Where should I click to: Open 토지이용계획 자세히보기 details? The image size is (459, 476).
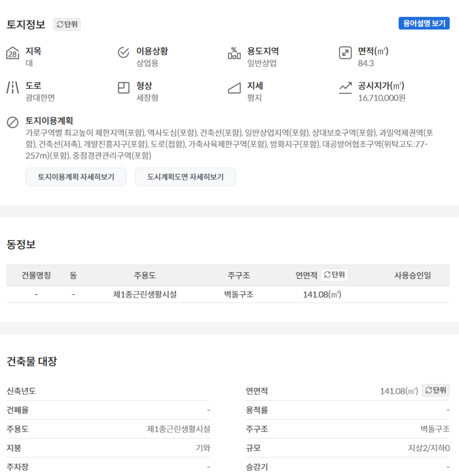76,176
